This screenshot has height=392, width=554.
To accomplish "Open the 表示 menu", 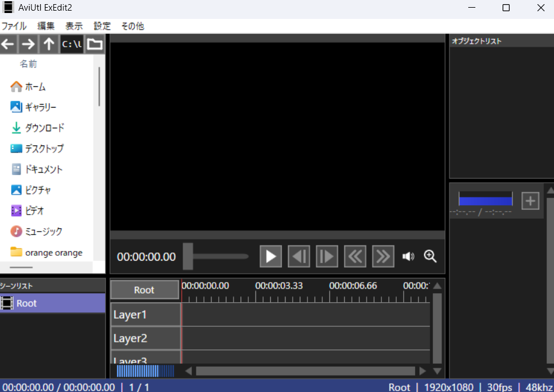I will pyautogui.click(x=74, y=26).
